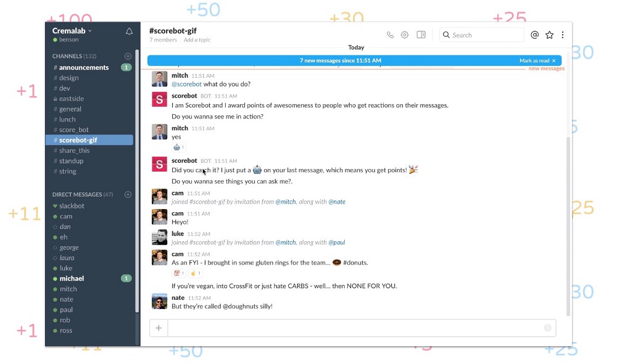
Task: Click the 'Today' date divider label
Action: coord(356,48)
